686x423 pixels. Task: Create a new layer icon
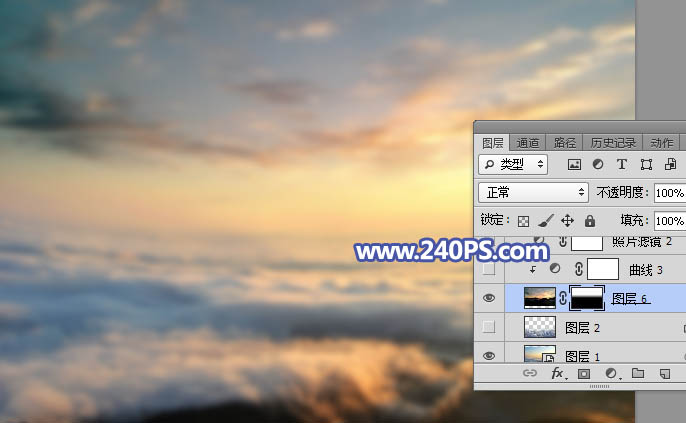pos(665,374)
